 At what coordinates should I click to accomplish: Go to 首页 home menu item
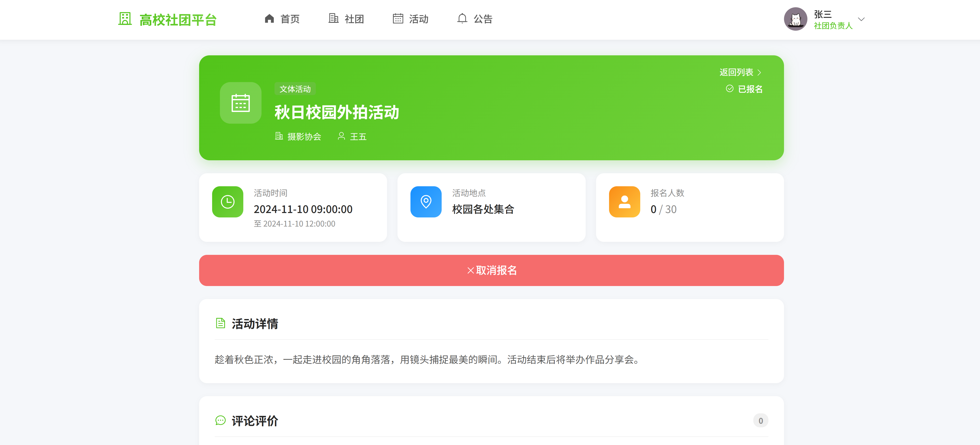tap(282, 19)
